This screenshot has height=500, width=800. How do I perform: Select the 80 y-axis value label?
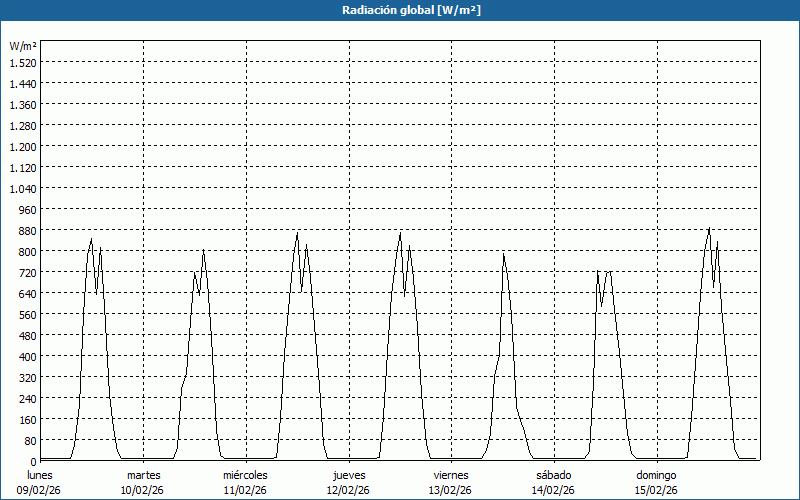point(30,440)
